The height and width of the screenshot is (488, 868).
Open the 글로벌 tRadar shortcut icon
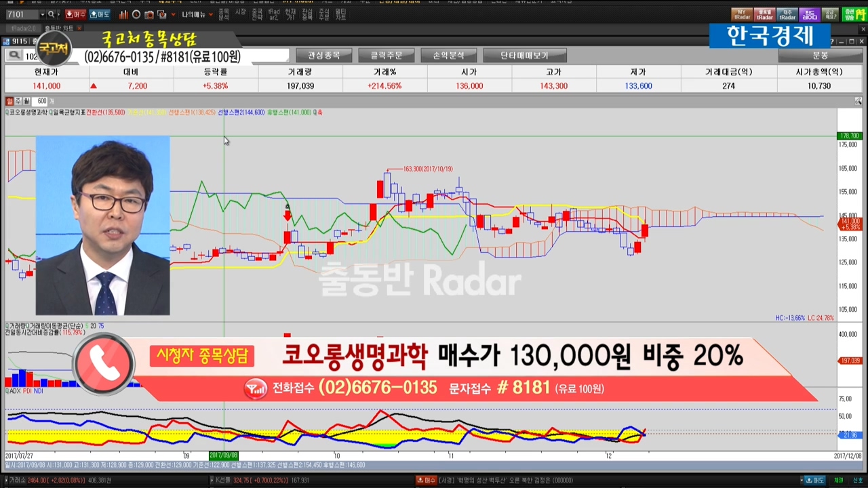[x=764, y=14]
